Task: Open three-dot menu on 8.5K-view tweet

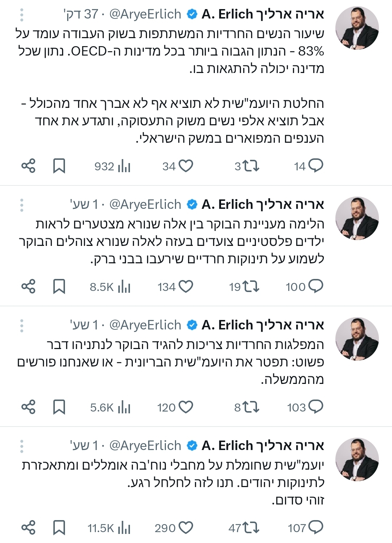Action: coord(22,205)
